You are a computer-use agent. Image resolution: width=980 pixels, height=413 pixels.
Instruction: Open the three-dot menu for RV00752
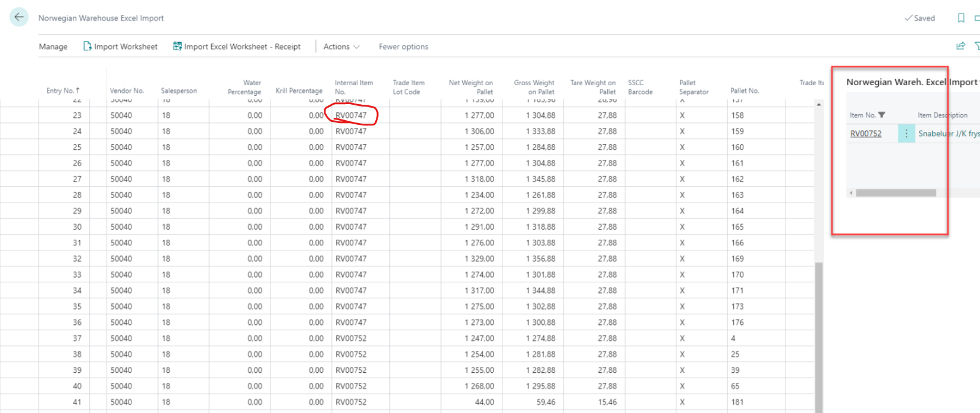pyautogui.click(x=906, y=134)
